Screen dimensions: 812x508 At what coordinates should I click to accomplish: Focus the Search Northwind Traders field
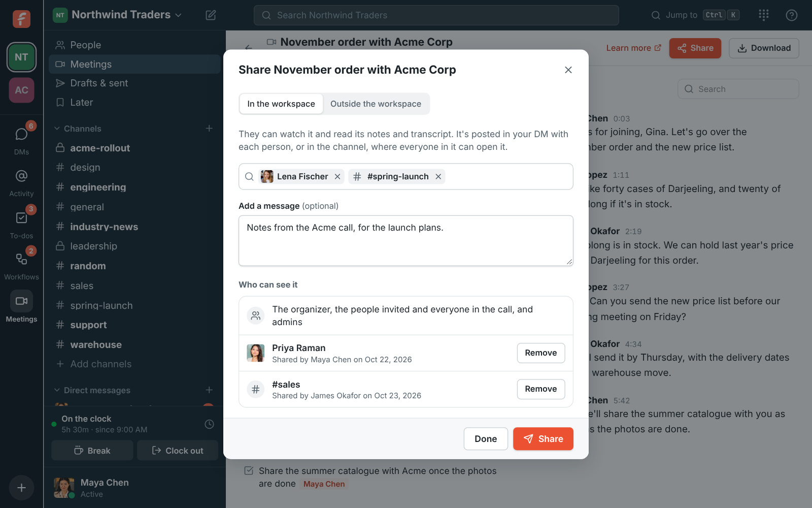point(436,15)
